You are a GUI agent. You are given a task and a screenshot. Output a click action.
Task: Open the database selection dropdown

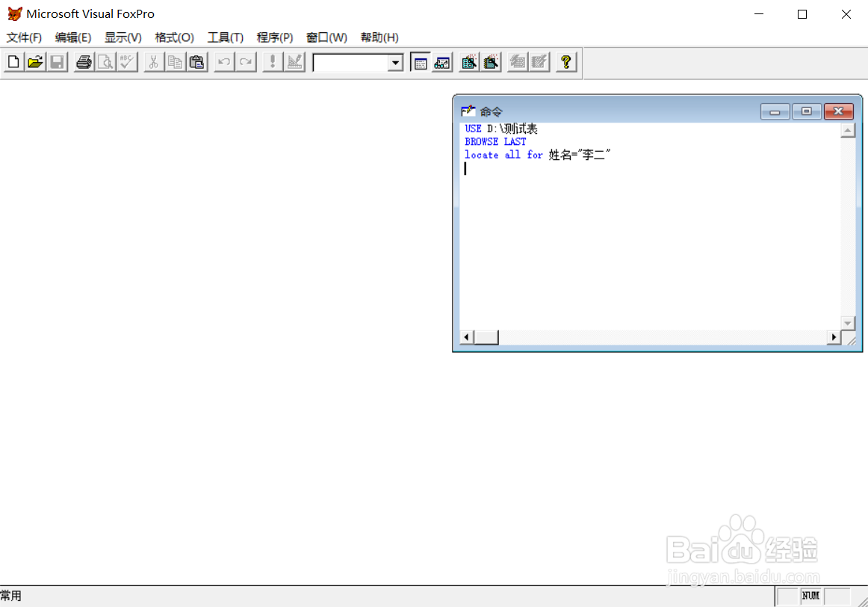(395, 63)
